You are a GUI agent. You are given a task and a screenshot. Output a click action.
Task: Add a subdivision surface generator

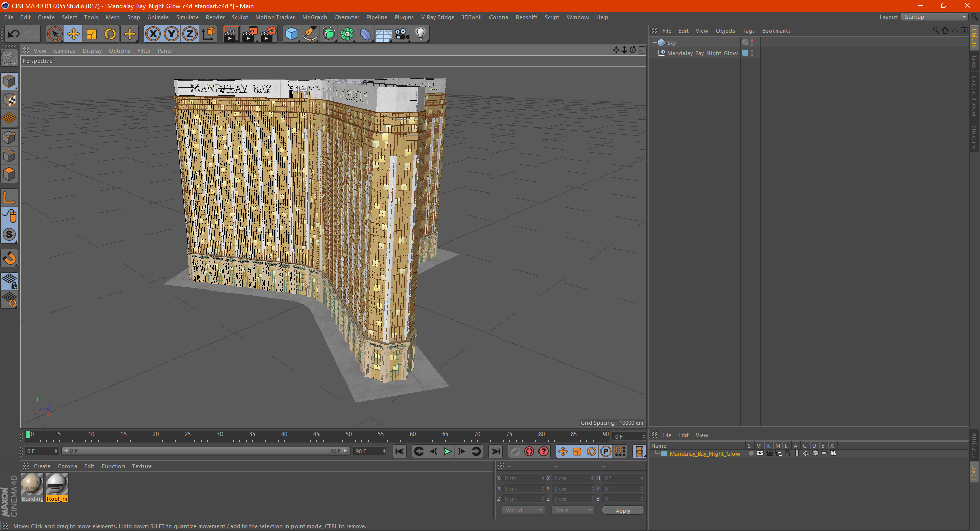pyautogui.click(x=329, y=34)
